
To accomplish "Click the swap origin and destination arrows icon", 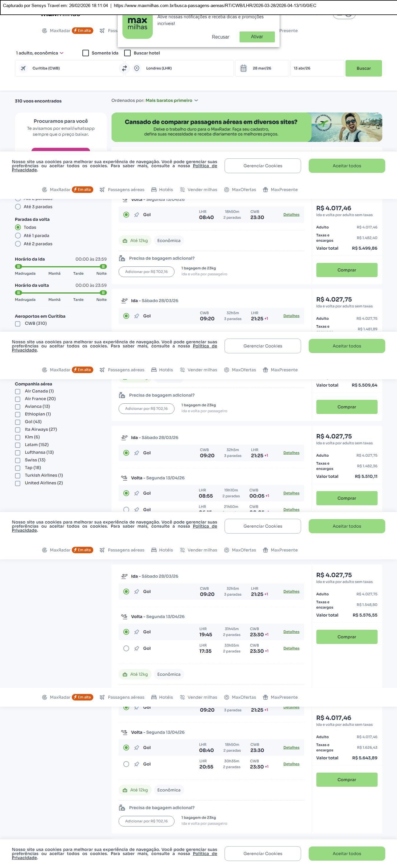I will [x=124, y=68].
